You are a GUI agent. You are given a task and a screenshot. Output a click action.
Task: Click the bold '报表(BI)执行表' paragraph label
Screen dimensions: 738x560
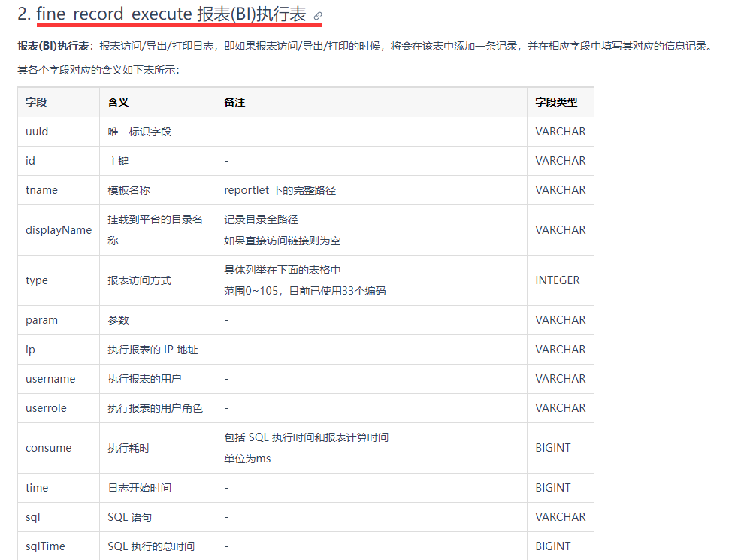(x=53, y=46)
